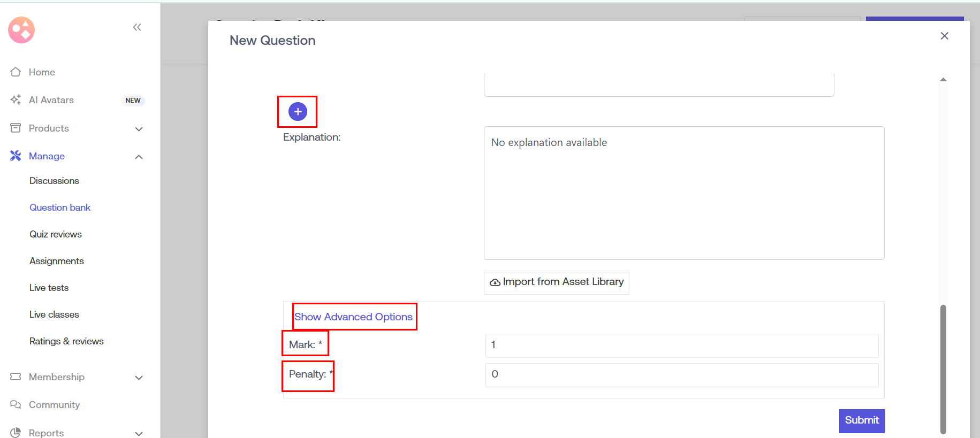This screenshot has height=438, width=980.
Task: Click the Community chat icon
Action: (x=16, y=405)
